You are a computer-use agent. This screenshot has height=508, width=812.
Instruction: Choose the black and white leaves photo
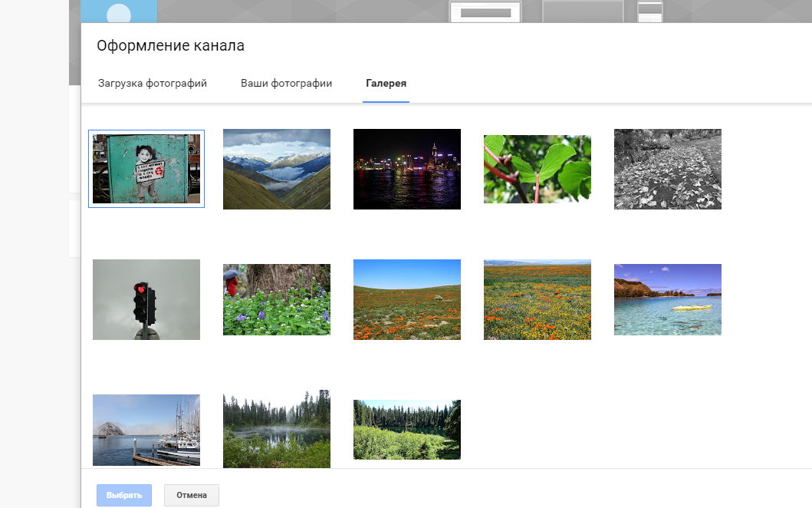pos(668,169)
